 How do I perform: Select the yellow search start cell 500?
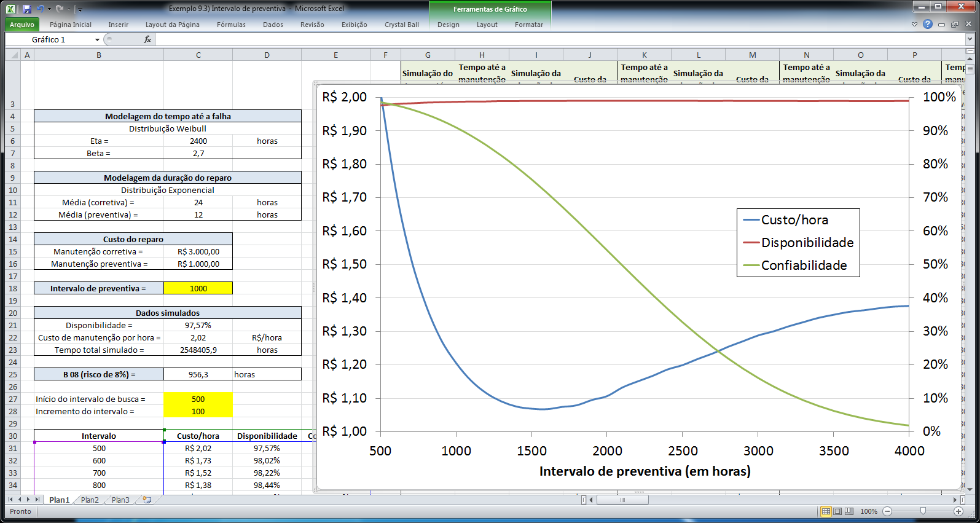[198, 399]
